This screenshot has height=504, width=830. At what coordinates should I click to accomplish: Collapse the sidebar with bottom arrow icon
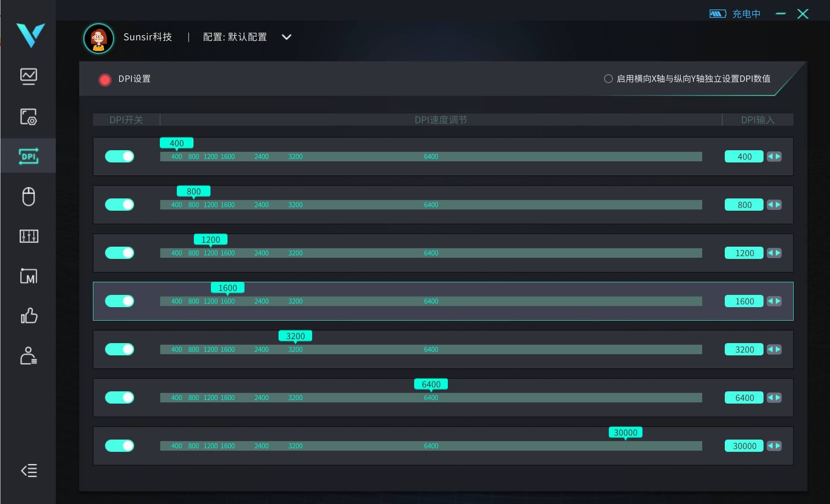pyautogui.click(x=28, y=470)
